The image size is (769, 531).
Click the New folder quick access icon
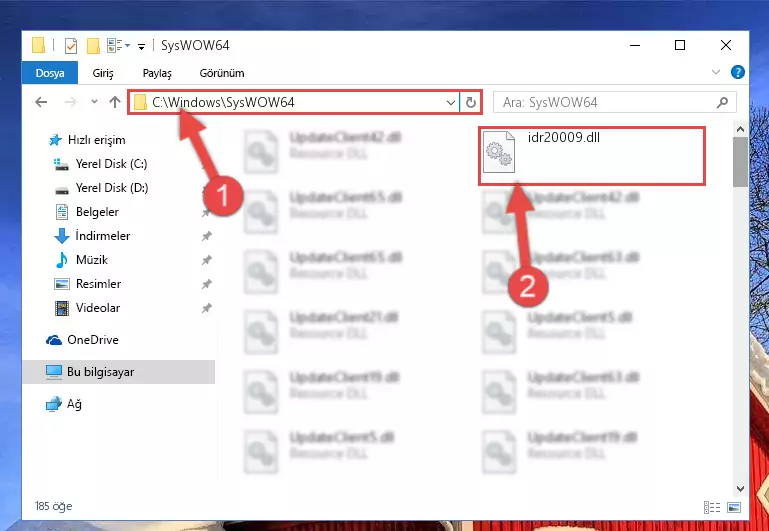tap(93, 46)
